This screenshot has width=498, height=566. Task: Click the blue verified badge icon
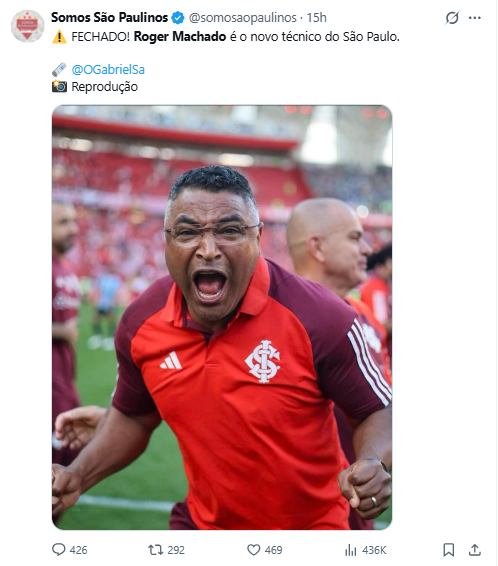[178, 18]
